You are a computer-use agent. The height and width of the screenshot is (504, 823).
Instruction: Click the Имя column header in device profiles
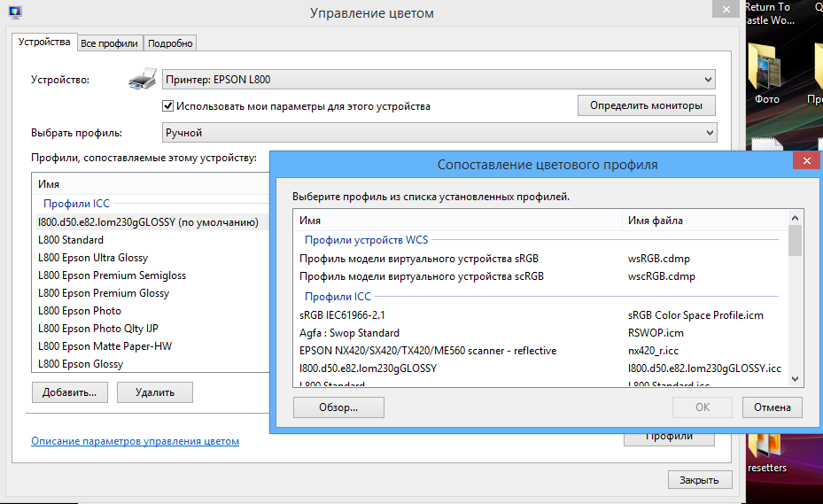(150, 184)
